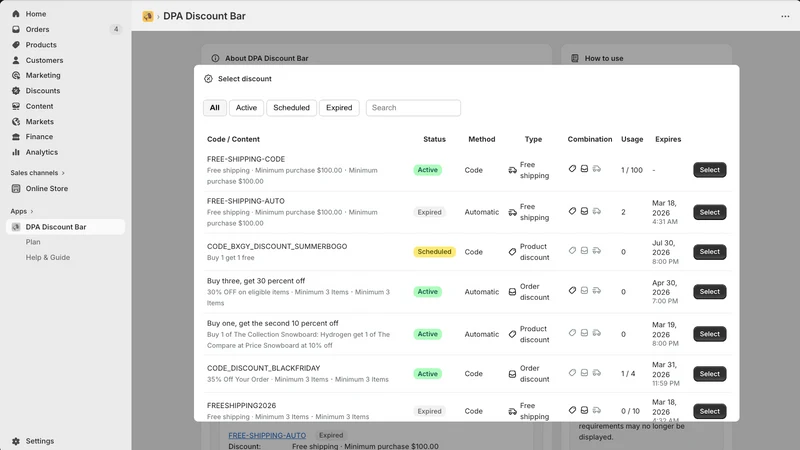Screen dimensions: 800x450
Task: Click the app icon in the breadcrumb header
Action: (148, 16)
